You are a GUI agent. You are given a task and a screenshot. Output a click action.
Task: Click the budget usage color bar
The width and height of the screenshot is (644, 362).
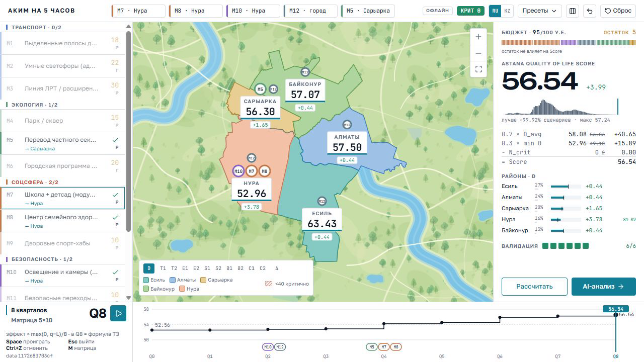pos(569,43)
